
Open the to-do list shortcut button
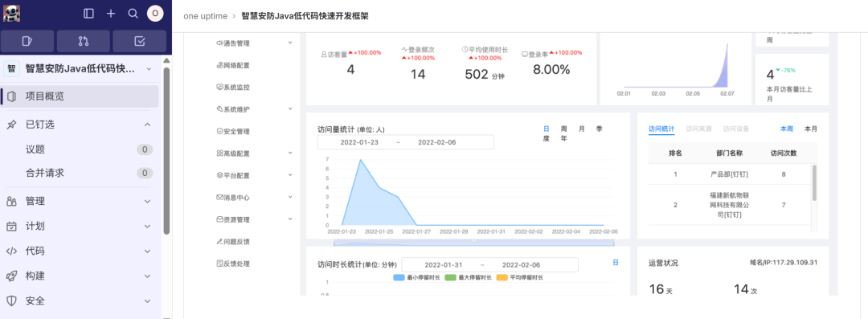(140, 41)
